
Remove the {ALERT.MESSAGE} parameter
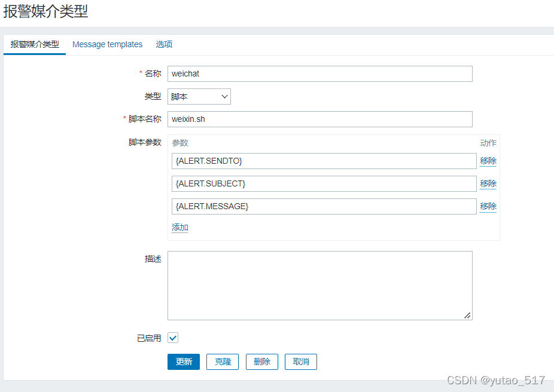coord(488,206)
